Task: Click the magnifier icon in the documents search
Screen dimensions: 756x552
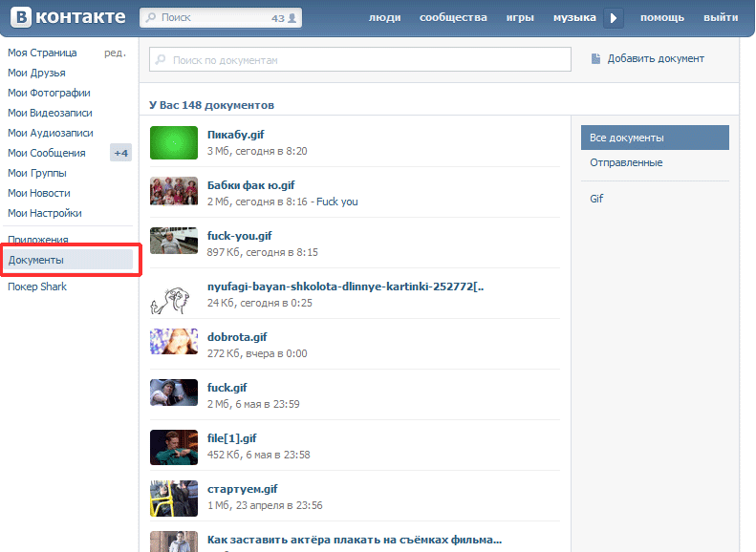Action: pos(162,60)
